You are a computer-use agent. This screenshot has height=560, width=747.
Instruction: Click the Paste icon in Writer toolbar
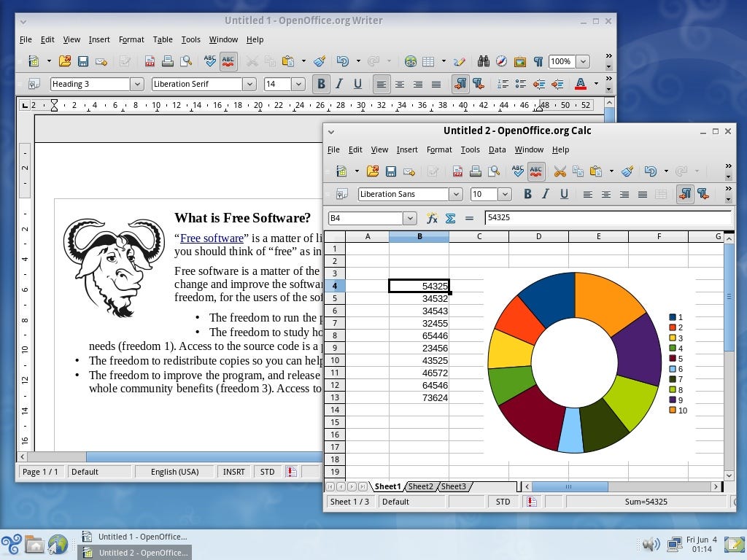[287, 61]
